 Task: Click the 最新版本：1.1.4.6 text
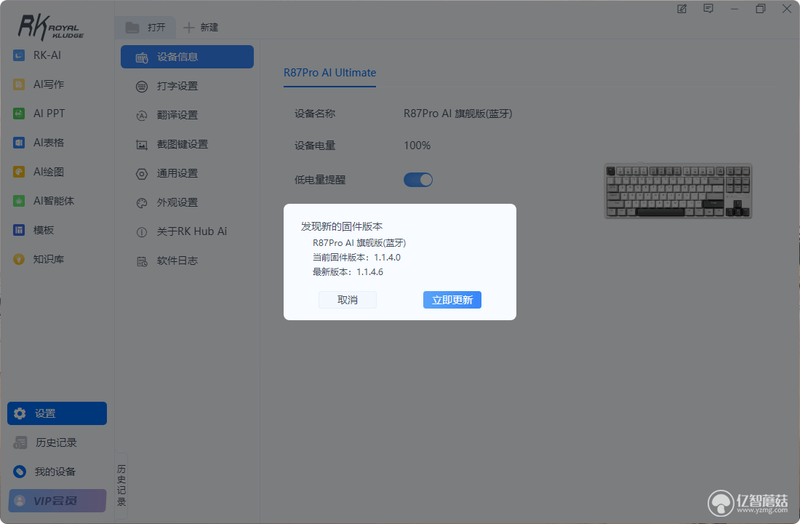[x=348, y=272]
